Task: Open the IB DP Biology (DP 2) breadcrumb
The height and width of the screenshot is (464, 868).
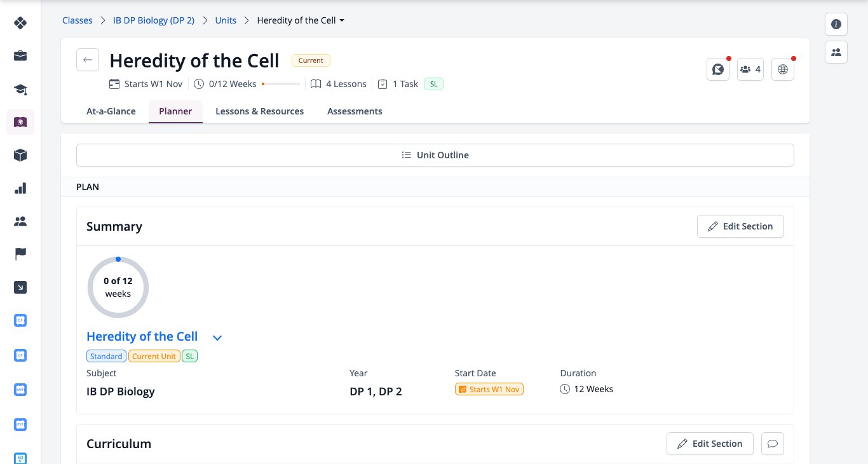Action: [154, 20]
